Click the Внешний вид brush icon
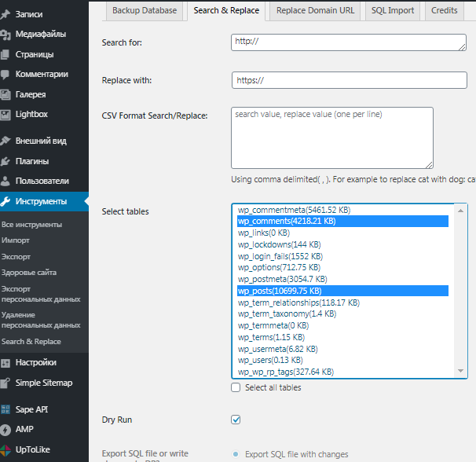Screen dimensions: 476x462 point(5,141)
